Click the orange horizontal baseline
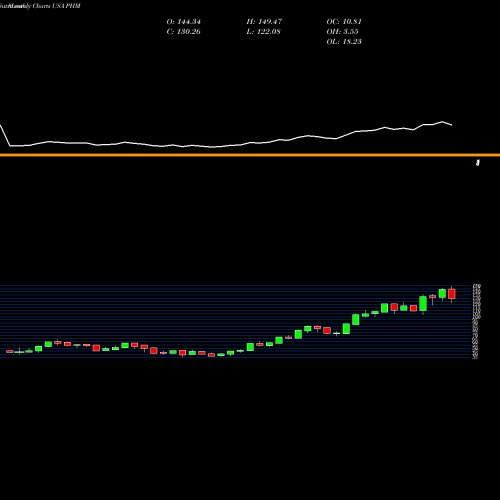500x500 pixels. coord(250,155)
